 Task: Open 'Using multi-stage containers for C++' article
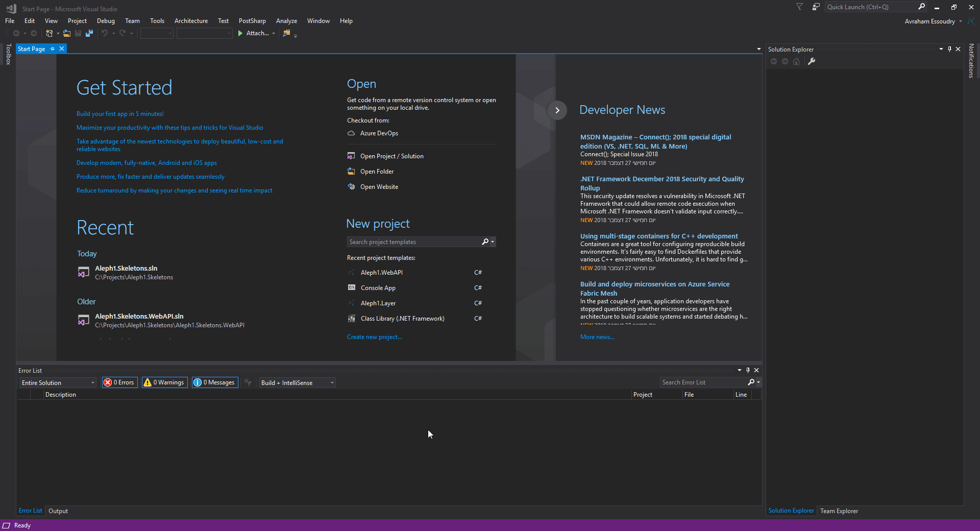click(x=659, y=236)
